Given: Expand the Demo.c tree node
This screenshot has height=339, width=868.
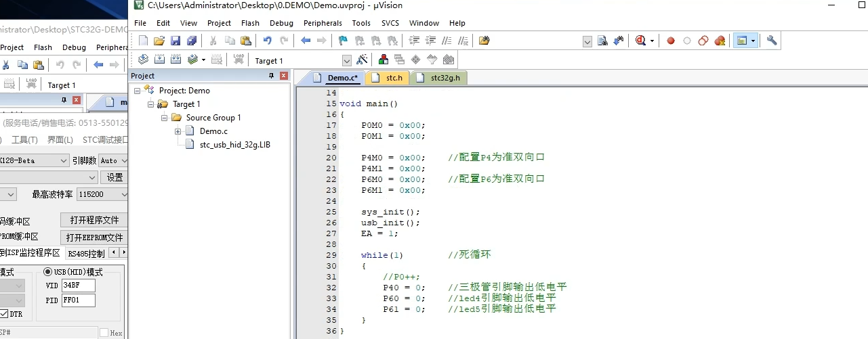Looking at the screenshot, I should click(x=178, y=131).
